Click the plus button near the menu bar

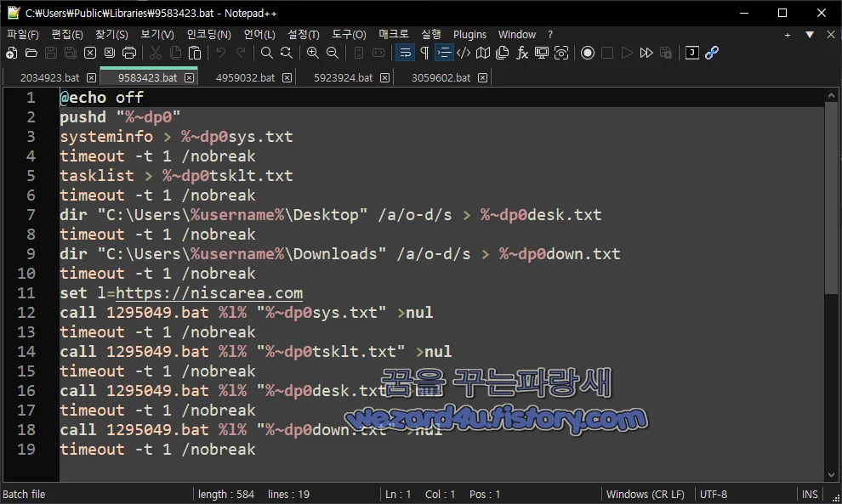point(788,35)
